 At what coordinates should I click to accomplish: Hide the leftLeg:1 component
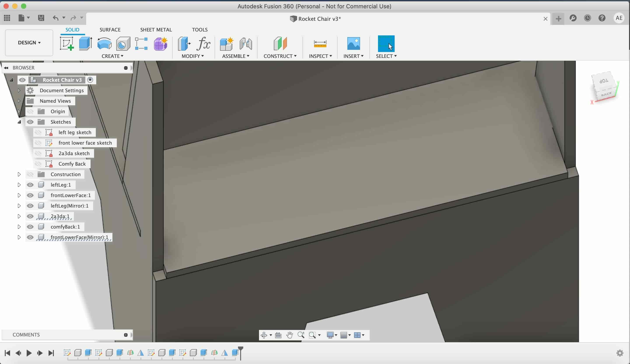[30, 185]
